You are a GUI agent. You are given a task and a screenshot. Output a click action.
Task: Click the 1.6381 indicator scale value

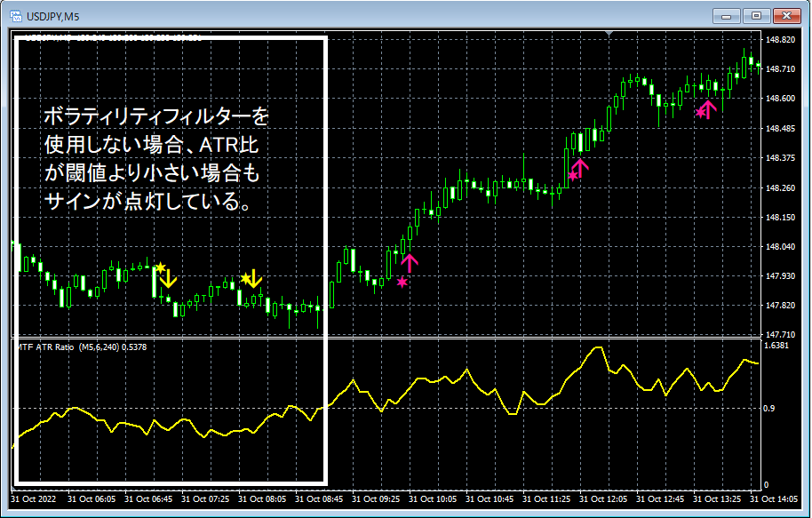click(x=776, y=346)
